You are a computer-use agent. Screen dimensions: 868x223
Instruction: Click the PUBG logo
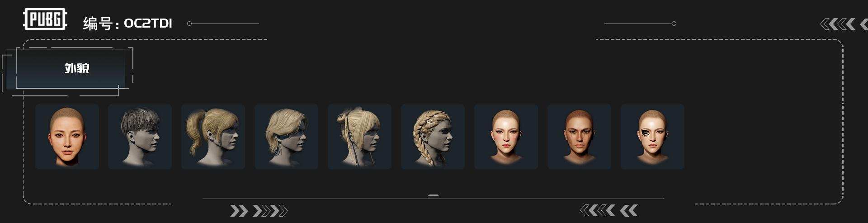(45, 20)
